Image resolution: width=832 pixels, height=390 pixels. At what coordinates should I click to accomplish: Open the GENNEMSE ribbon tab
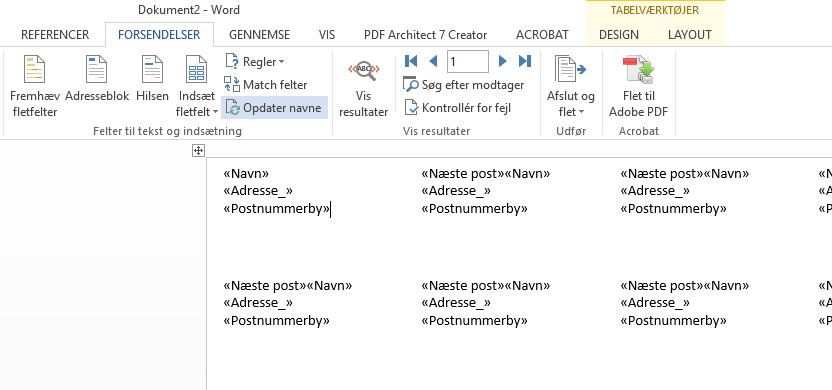coord(259,35)
